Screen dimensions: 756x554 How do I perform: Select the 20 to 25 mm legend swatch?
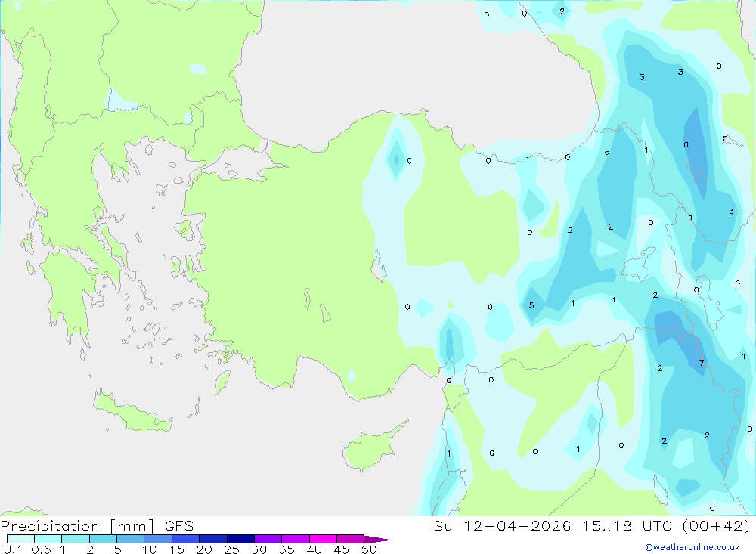coord(213,539)
